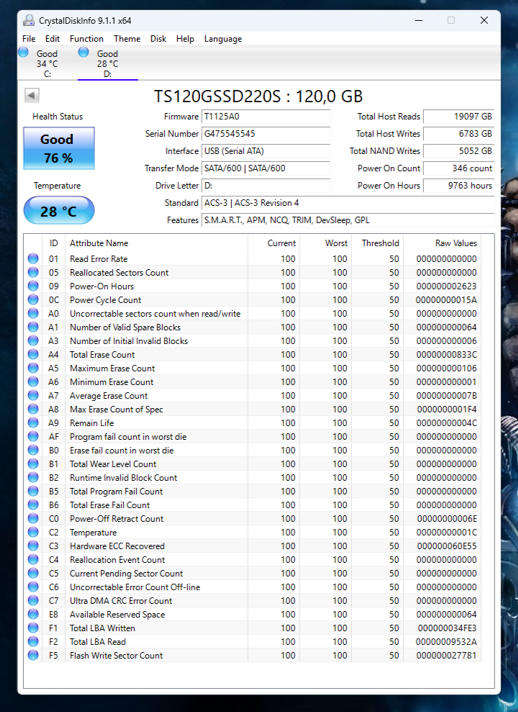Click status orb for Average Erase Count
Viewport: 518px width, 712px height.
33,396
